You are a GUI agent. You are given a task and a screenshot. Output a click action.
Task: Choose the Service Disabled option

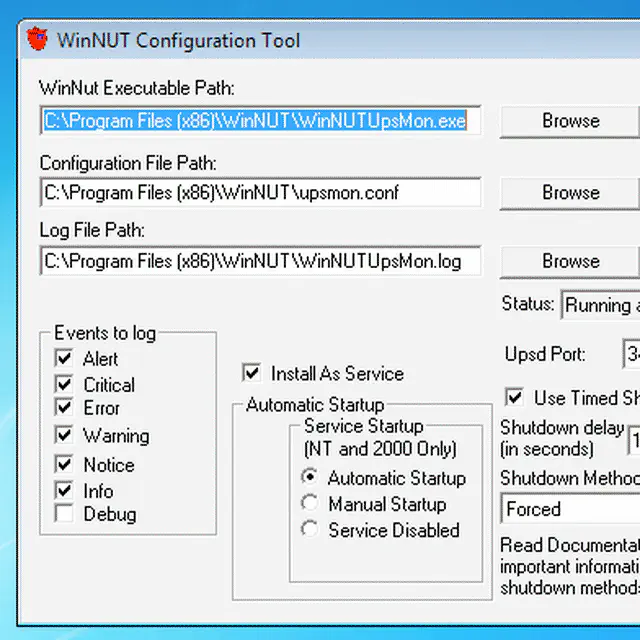[310, 530]
